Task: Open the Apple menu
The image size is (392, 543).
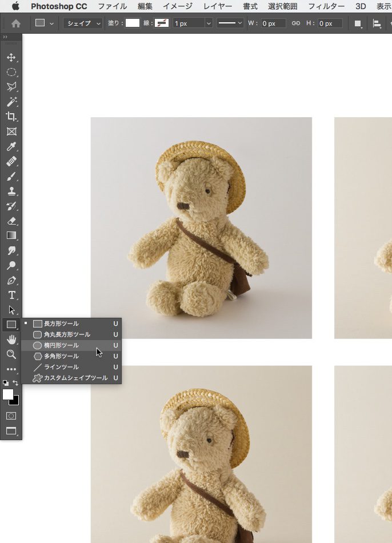Action: pos(15,6)
